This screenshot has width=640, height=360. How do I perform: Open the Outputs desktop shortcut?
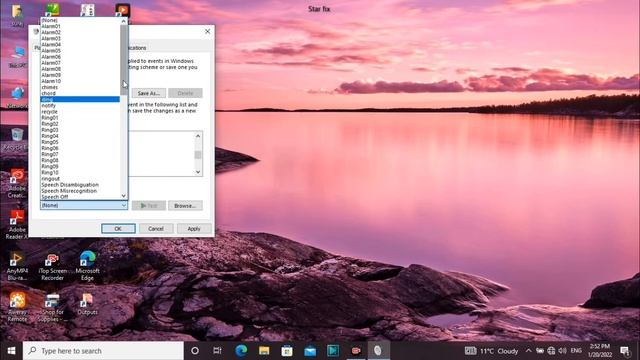(x=87, y=304)
